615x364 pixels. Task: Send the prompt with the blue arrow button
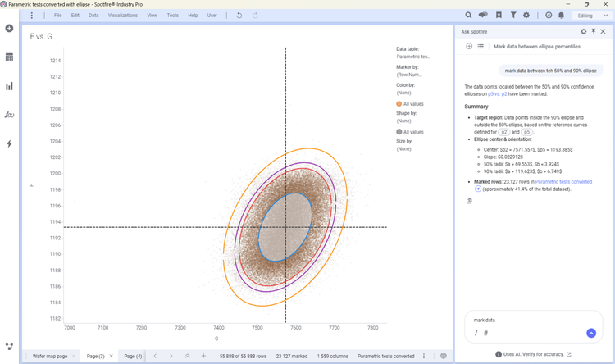pos(591,333)
